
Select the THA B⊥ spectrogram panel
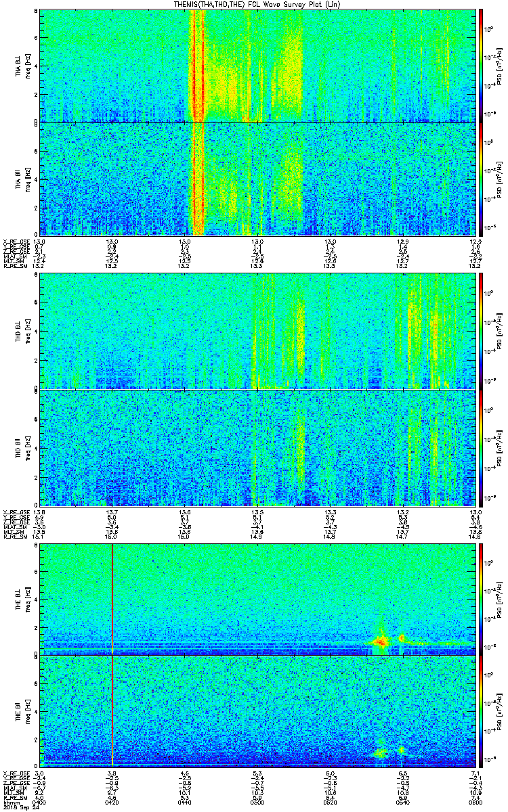tap(256, 65)
